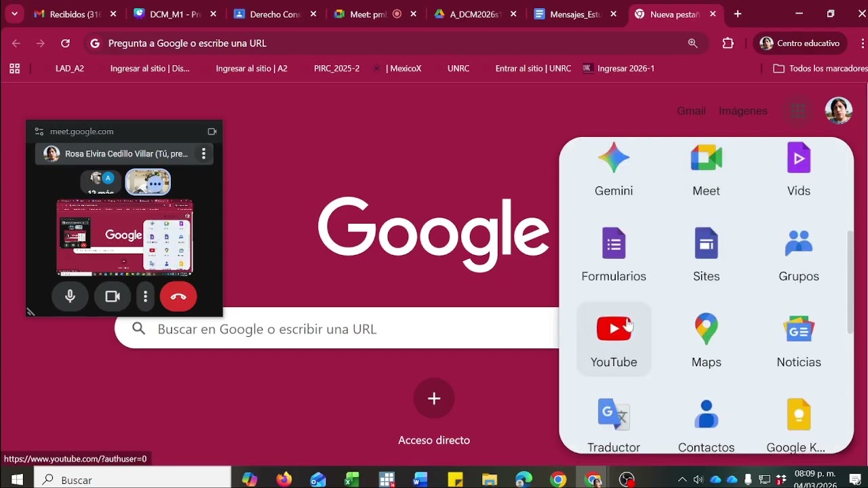Go back to previous page
868x488 pixels.
click(x=16, y=43)
